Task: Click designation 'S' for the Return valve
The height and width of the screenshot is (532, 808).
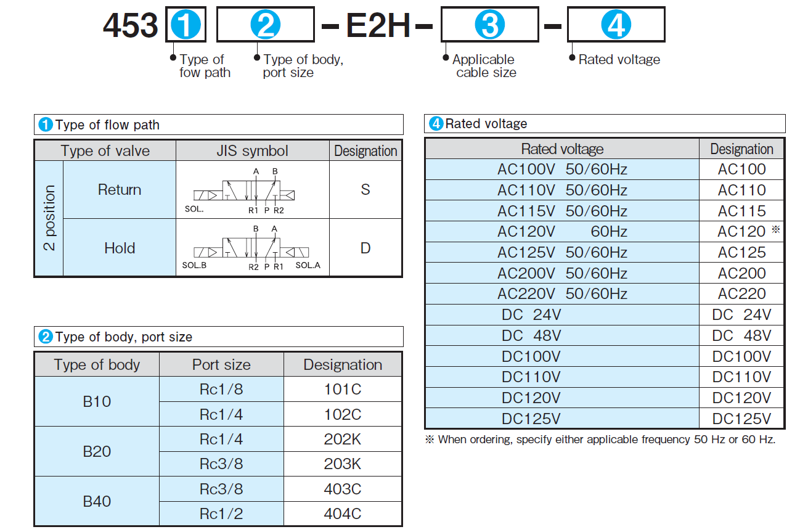Action: (x=365, y=190)
